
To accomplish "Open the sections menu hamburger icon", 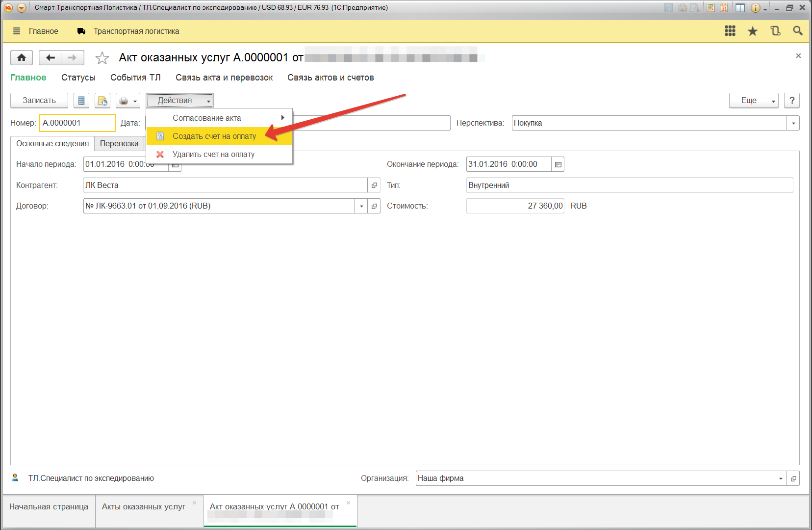I will pos(17,31).
